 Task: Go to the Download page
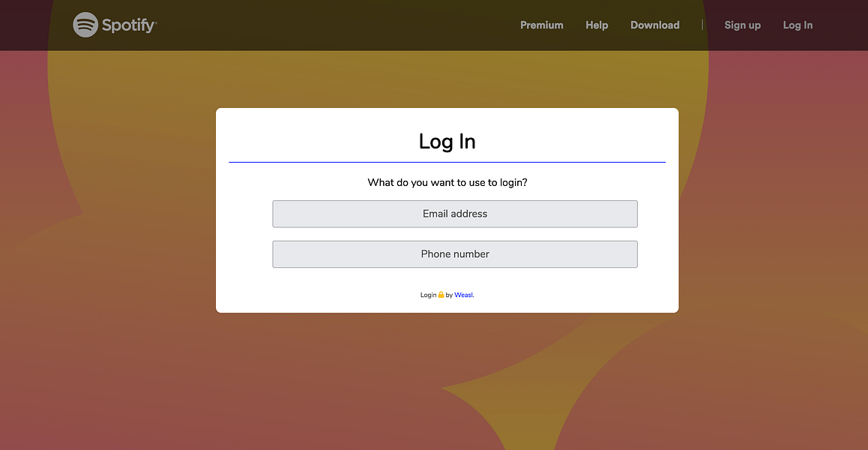coord(654,25)
